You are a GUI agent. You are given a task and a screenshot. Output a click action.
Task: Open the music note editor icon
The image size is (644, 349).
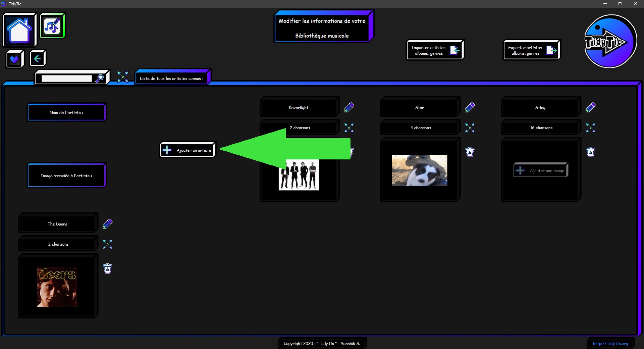click(x=52, y=26)
